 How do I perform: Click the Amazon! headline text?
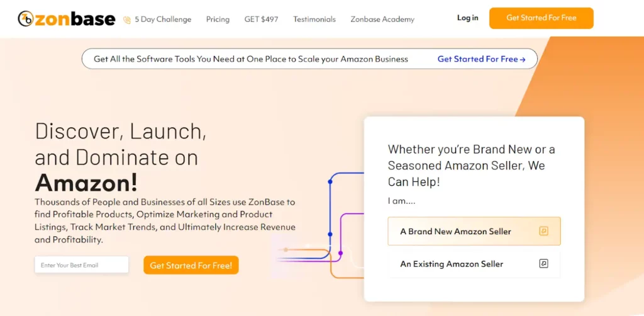(x=86, y=183)
